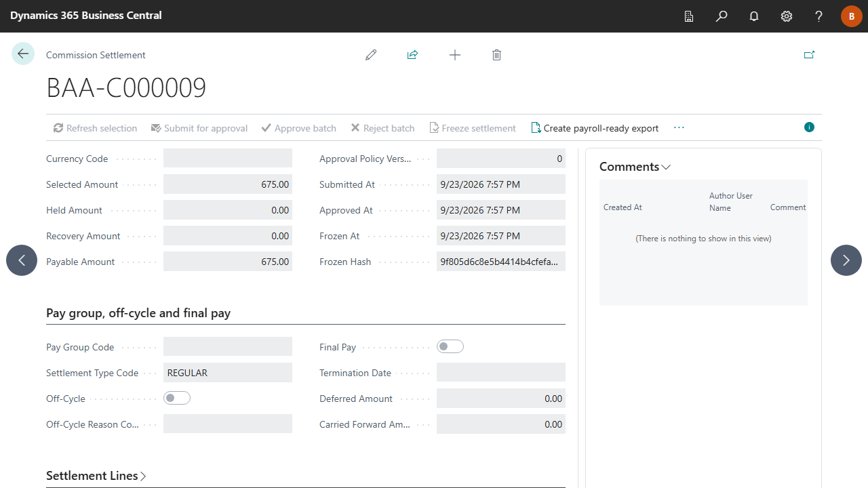
Task: Open Dynamics 365 Business Central home link
Action: (86, 16)
